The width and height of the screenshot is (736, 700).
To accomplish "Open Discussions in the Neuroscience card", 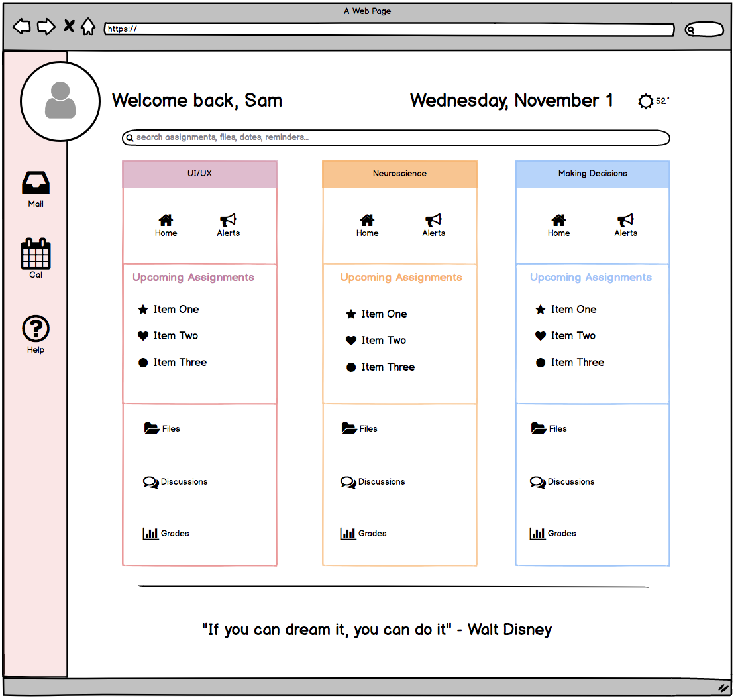I will 372,482.
